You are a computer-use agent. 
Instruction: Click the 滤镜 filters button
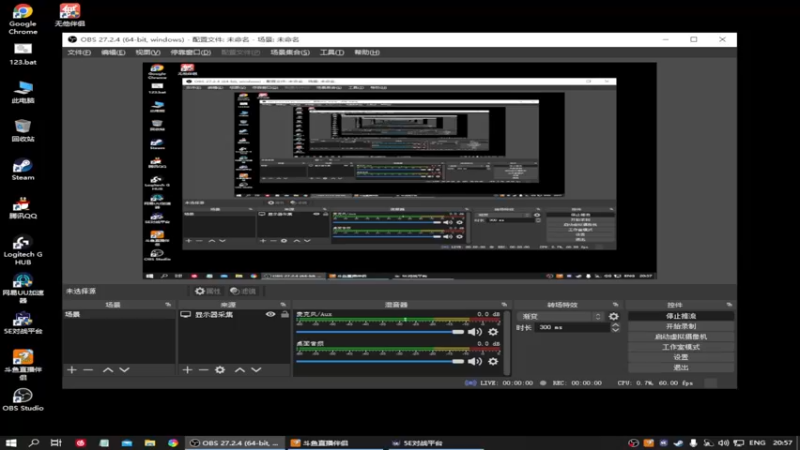pyautogui.click(x=243, y=291)
